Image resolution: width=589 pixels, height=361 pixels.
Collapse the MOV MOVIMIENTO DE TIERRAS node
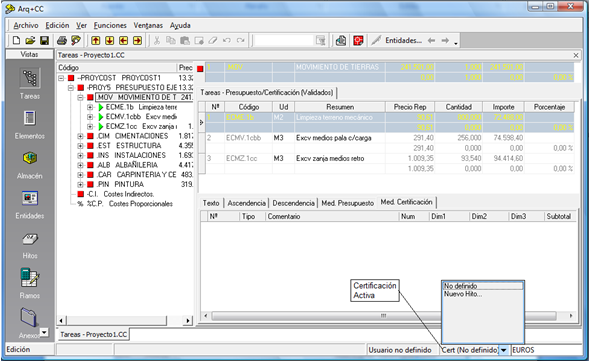80,97
